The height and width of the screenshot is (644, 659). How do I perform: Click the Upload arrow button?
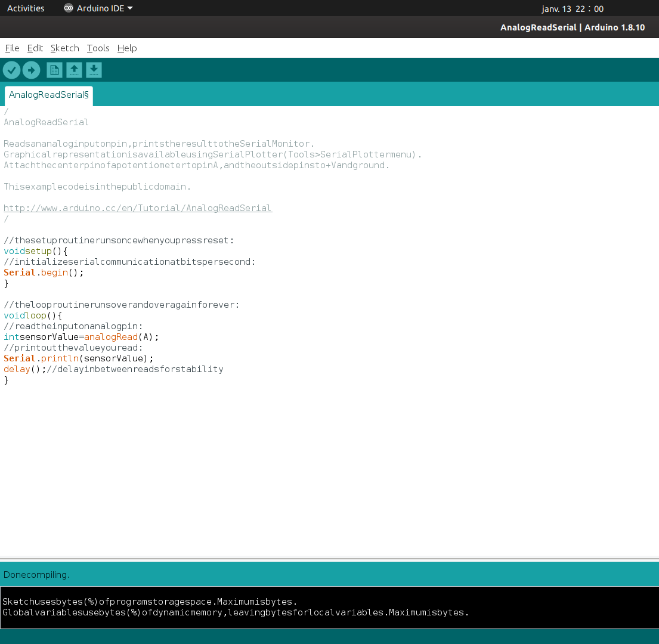pos(31,70)
